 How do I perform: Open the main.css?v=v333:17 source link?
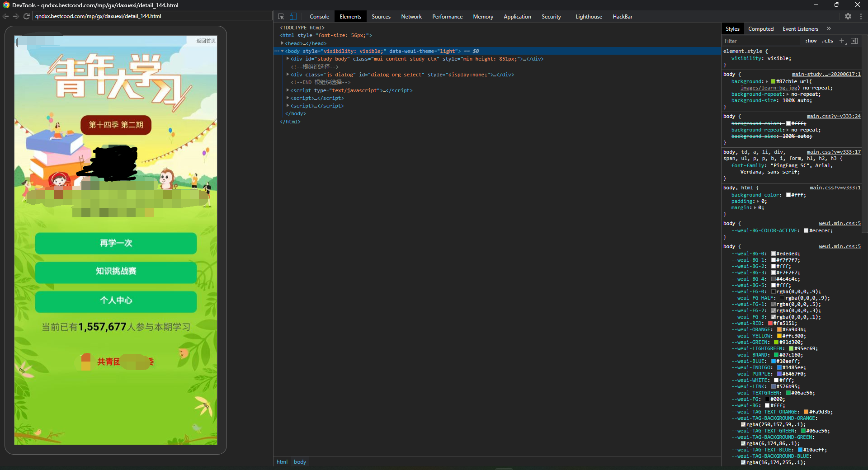coord(834,152)
